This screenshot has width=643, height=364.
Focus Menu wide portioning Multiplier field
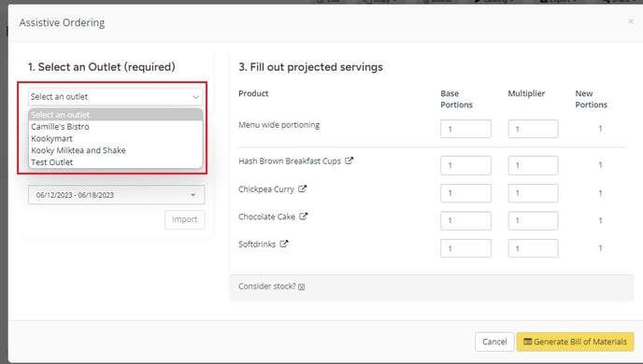[533, 129]
